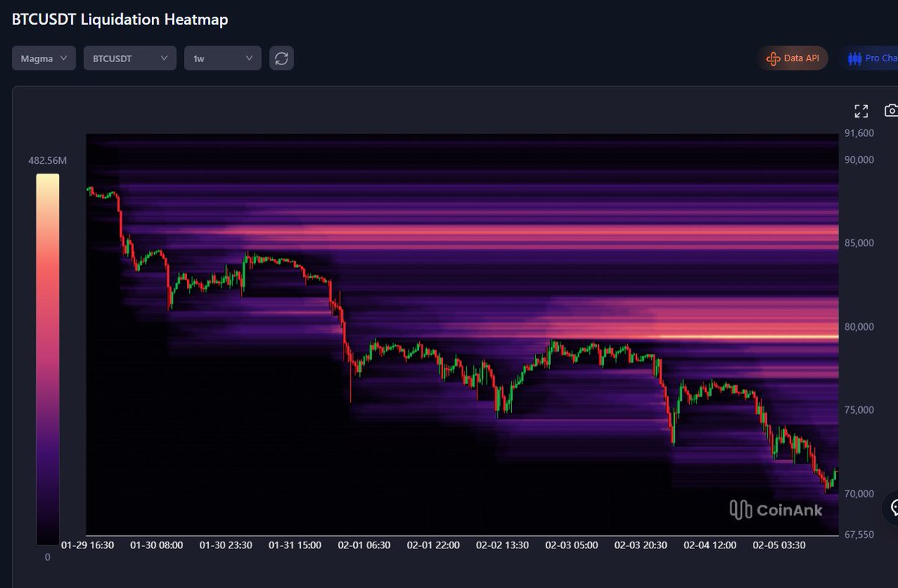Click the 02-03 20:30 time label
This screenshot has width=898, height=588.
click(641, 545)
